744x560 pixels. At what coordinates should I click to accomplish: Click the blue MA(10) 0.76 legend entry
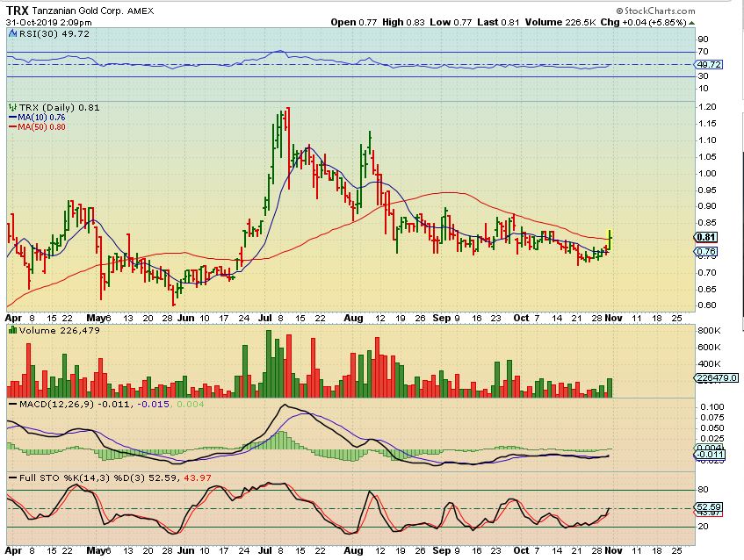pos(37,117)
